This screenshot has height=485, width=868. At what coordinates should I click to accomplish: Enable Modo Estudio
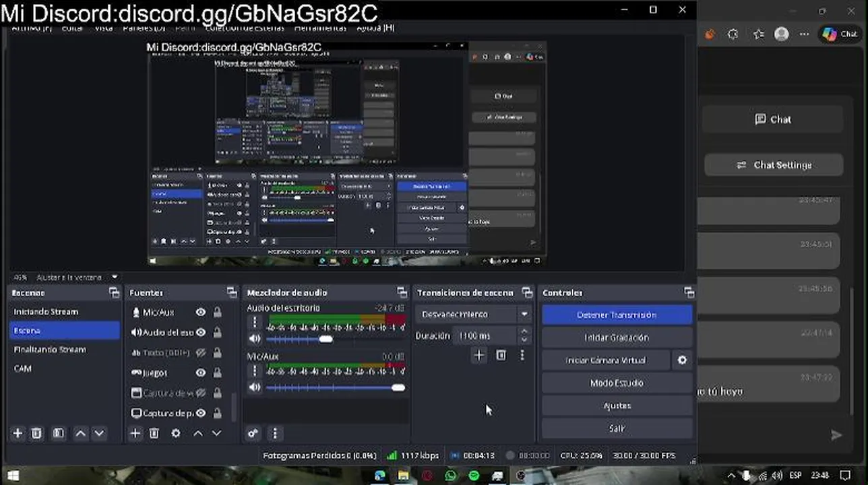point(617,383)
